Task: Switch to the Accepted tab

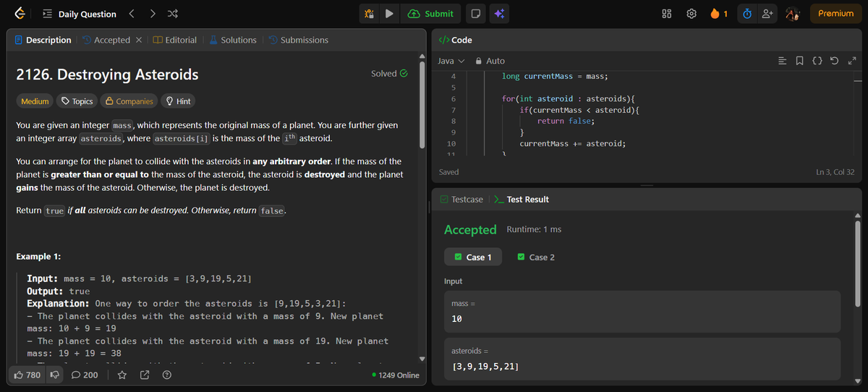Action: click(x=106, y=40)
